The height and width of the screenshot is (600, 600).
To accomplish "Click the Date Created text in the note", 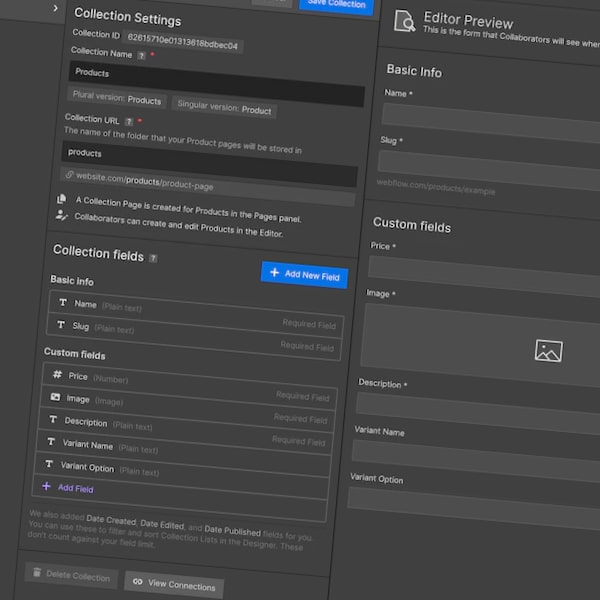I will point(111,520).
